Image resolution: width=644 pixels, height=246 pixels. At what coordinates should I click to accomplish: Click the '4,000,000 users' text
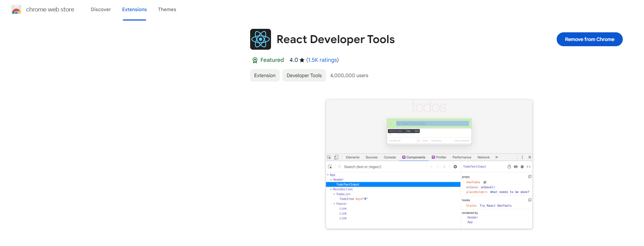point(349,75)
